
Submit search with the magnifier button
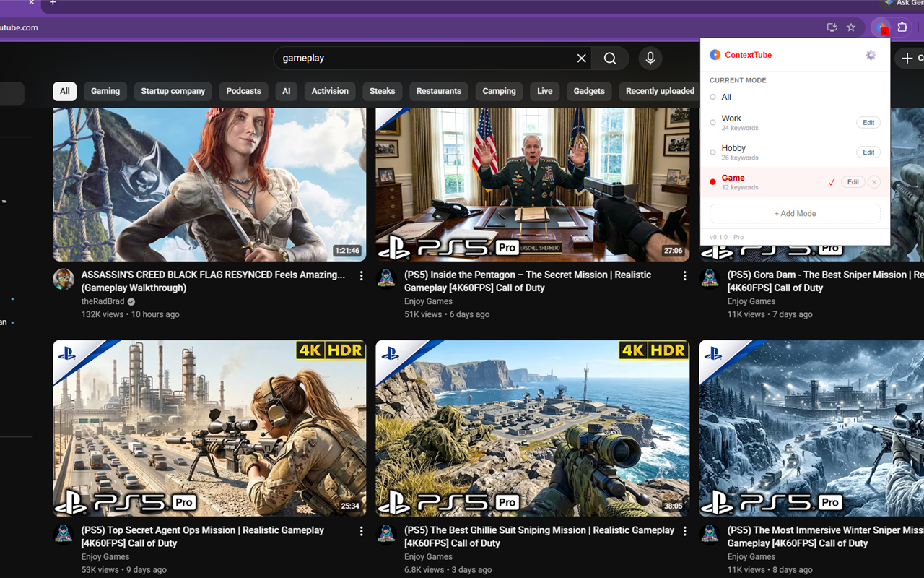(x=610, y=59)
